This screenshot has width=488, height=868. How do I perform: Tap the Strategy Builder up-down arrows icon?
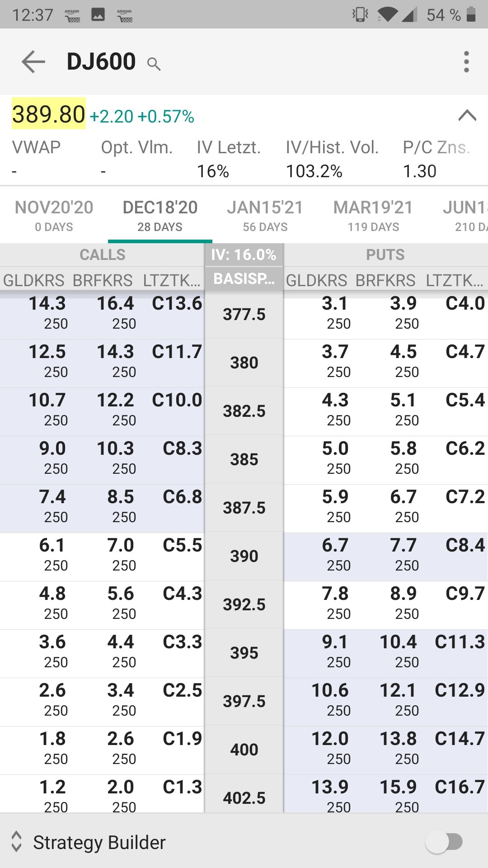point(17,841)
